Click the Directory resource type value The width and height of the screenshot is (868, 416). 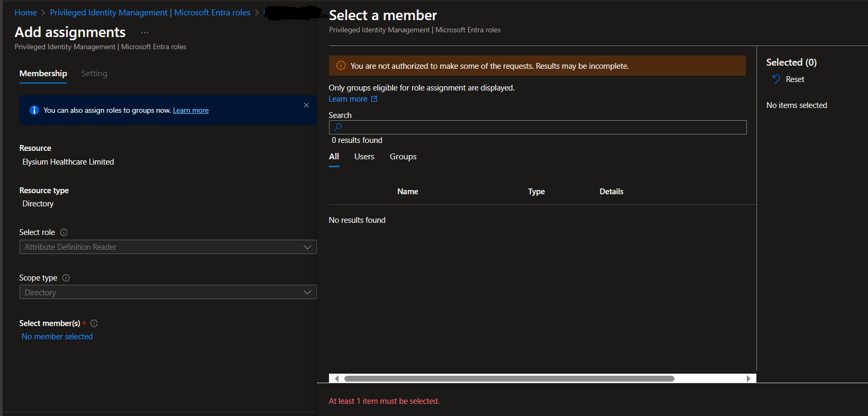point(38,204)
